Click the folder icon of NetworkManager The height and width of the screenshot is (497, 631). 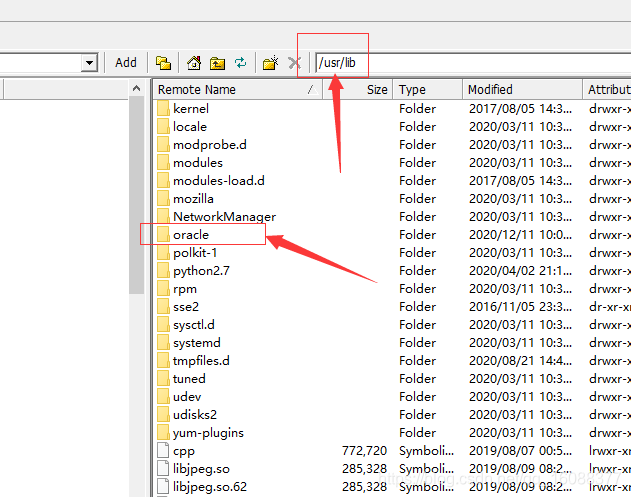[x=163, y=217]
